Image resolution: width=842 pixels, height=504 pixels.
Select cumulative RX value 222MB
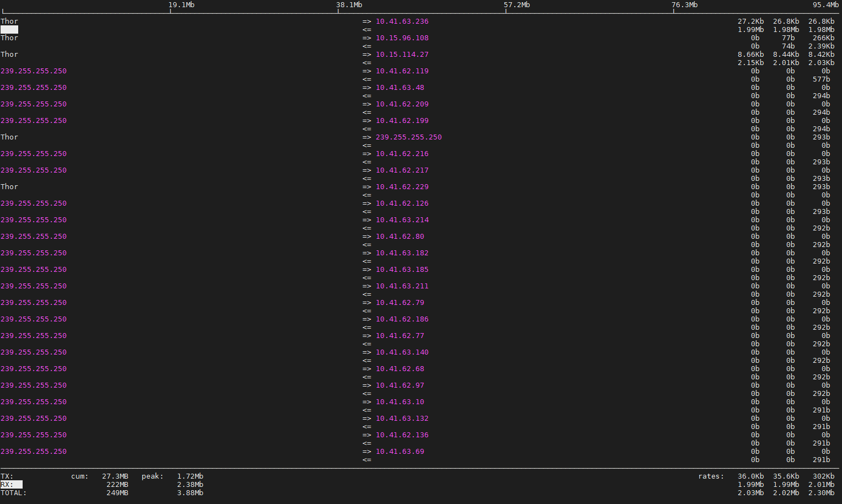(118, 485)
